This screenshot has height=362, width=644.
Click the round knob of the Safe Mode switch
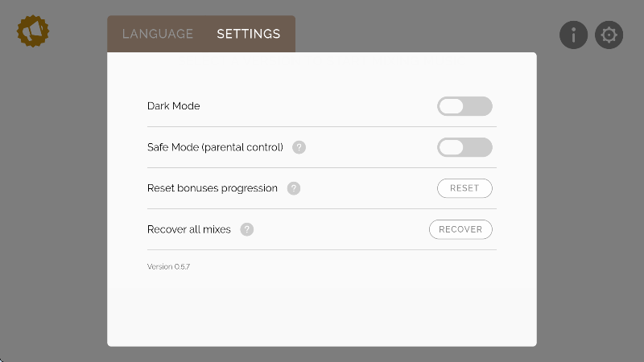click(x=452, y=147)
